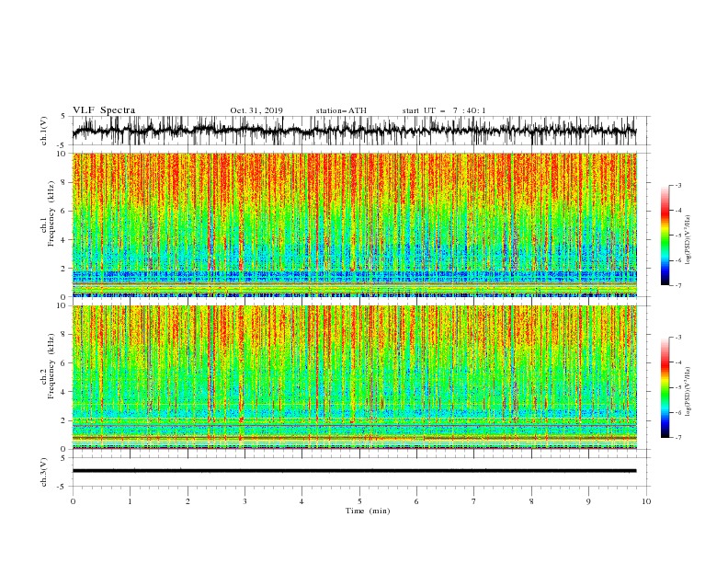Screen dimensions: 728x563
Task: Click time axis tick label "1"
Action: (x=130, y=501)
